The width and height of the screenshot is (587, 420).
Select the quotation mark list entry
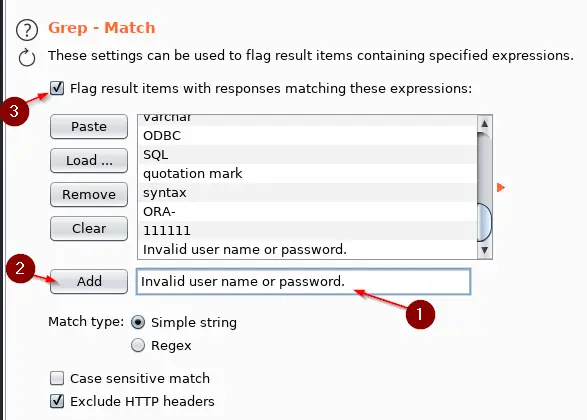point(307,174)
